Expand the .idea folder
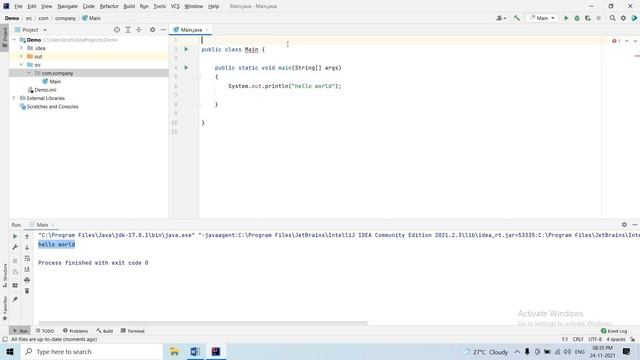 [x=22, y=48]
